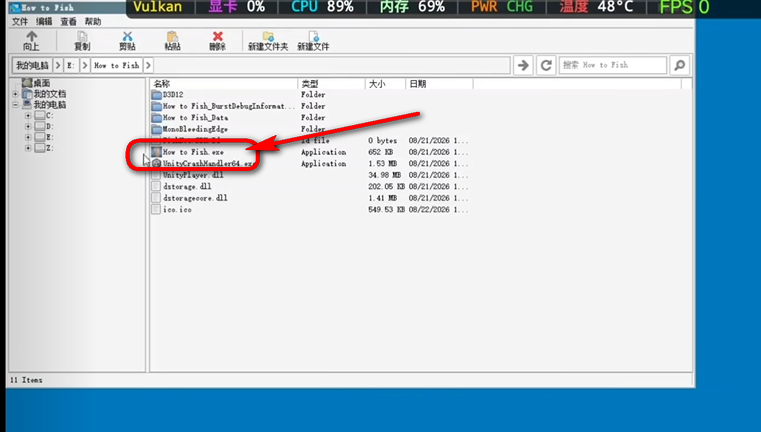Screen dimensions: 761x432
Task: Open the 查看 (View) menu
Action: coord(68,21)
